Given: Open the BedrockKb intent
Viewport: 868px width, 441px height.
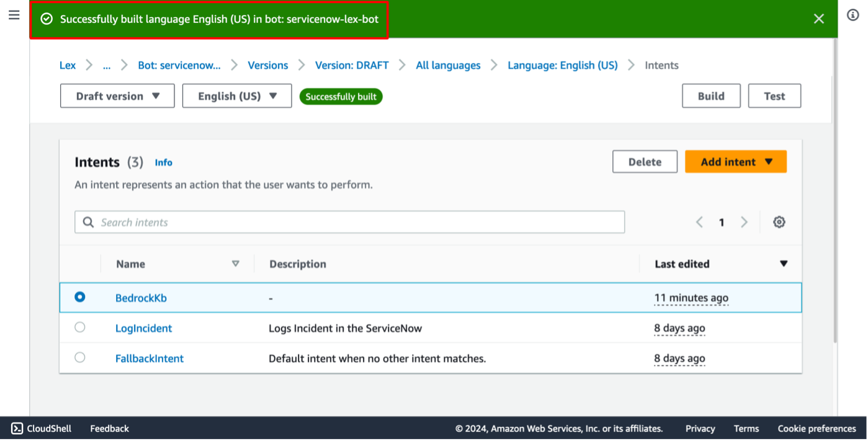Looking at the screenshot, I should tap(141, 298).
